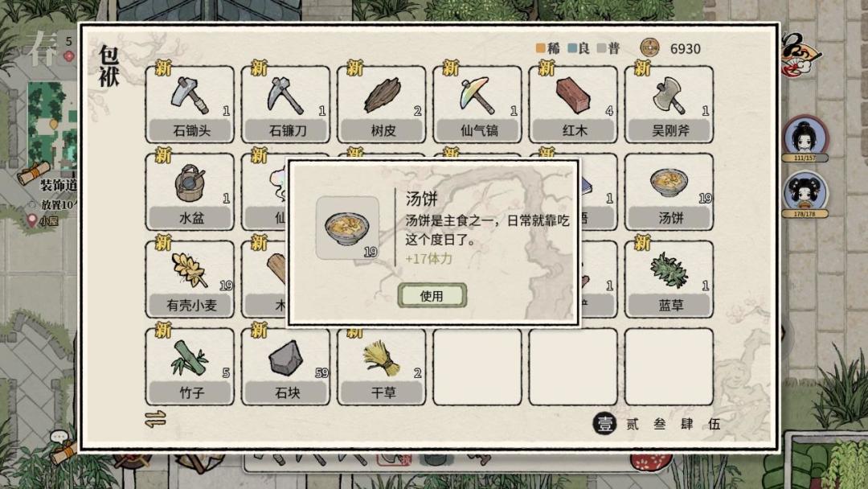Select the 蓝草 blue grass item
This screenshot has width=868, height=489.
coord(669,279)
